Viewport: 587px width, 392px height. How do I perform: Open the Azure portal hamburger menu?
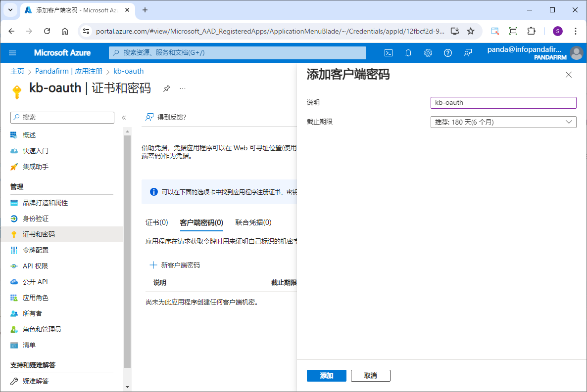pos(12,53)
